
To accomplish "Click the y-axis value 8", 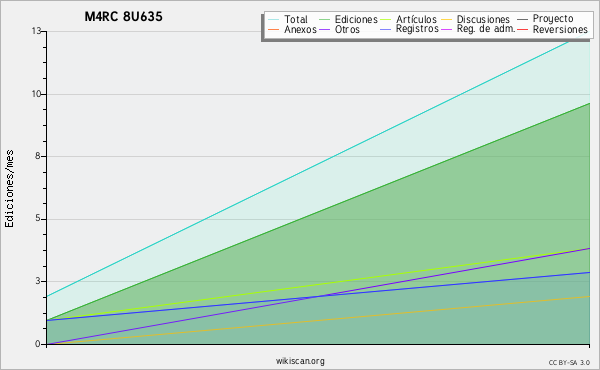I will (38, 156).
